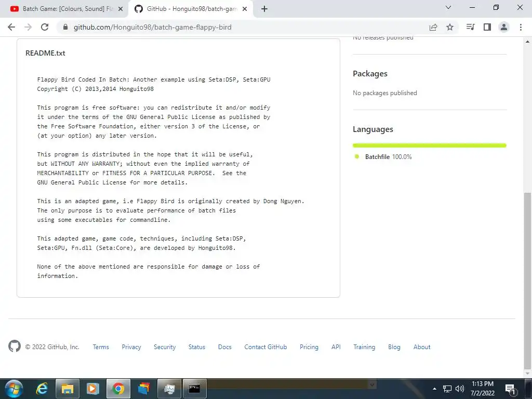Toggle the Chrome side panel
532x399 pixels.
click(x=487, y=27)
